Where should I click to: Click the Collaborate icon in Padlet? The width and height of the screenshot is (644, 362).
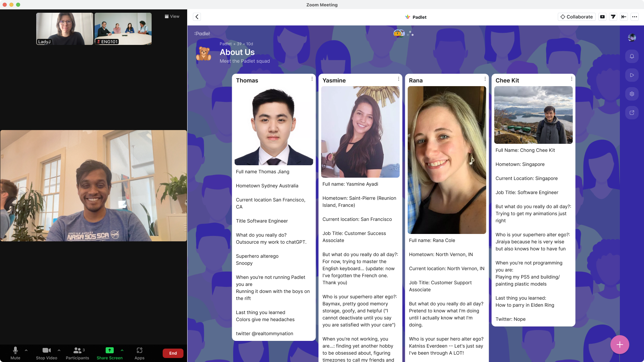(577, 17)
